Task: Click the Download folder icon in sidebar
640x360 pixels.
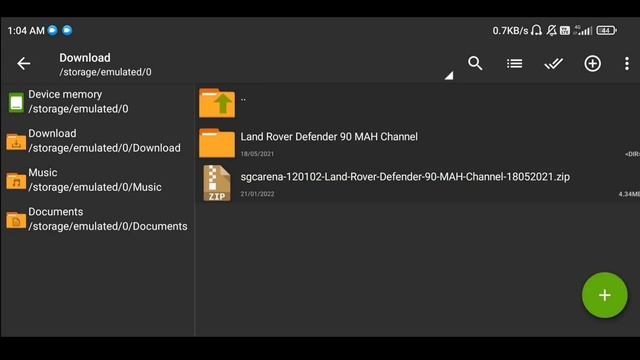Action: tap(16, 142)
